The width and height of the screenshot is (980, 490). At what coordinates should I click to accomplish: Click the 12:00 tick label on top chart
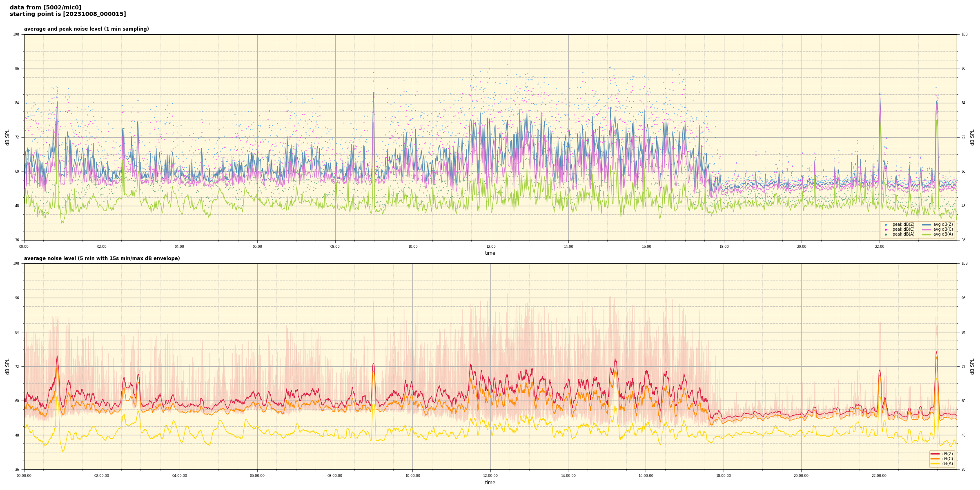click(x=490, y=247)
